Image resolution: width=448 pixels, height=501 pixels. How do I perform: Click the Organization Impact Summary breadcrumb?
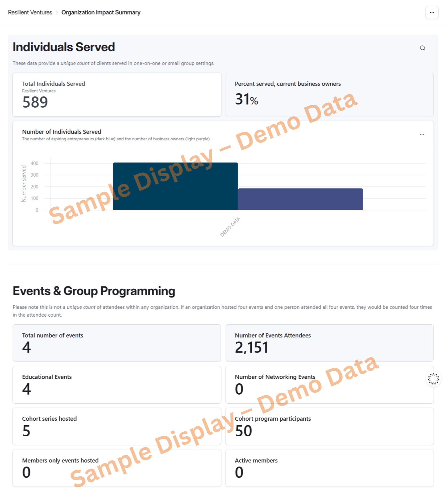101,12
